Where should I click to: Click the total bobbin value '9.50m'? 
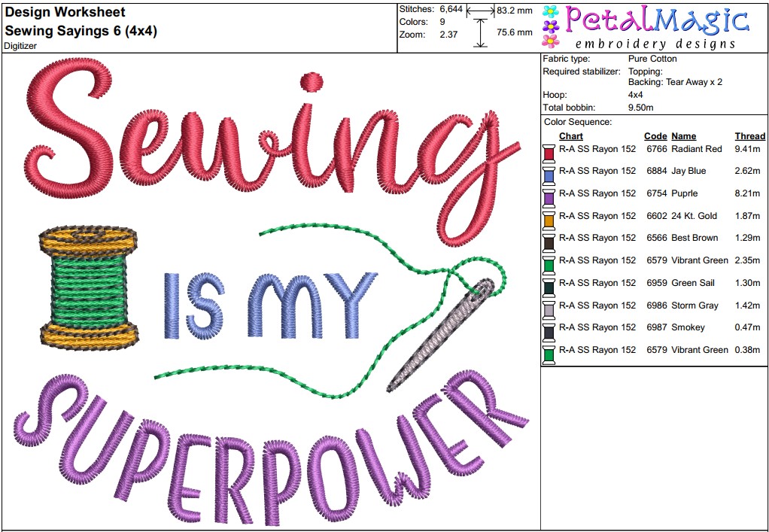[641, 108]
